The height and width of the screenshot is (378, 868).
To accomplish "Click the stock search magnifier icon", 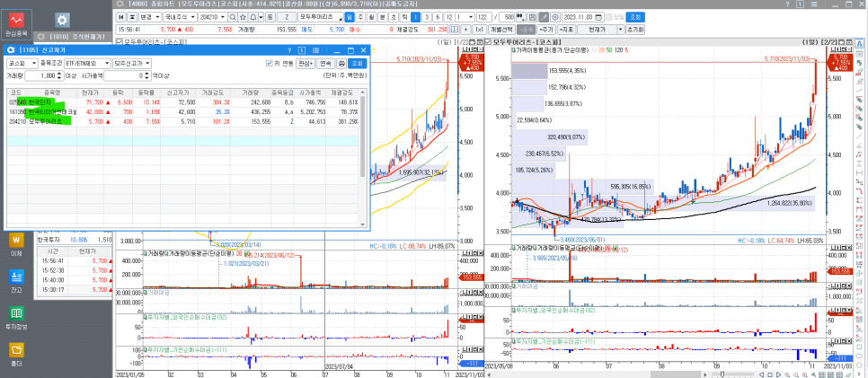I will (x=234, y=17).
